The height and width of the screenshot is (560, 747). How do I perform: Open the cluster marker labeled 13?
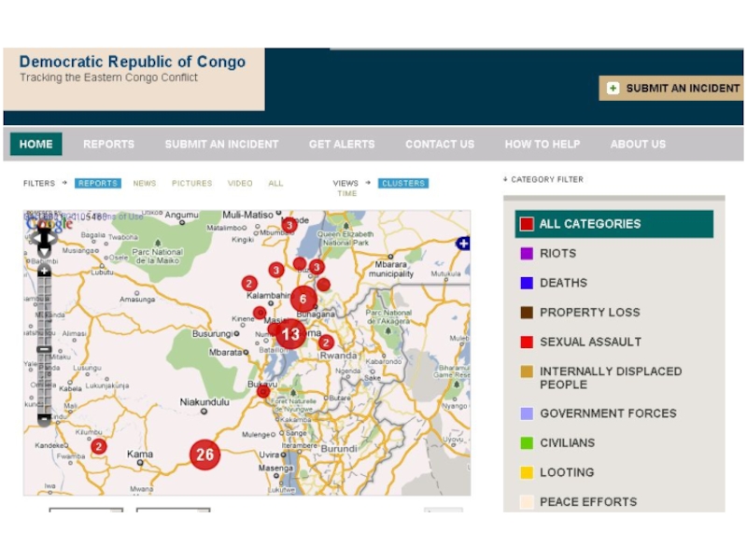click(x=290, y=334)
